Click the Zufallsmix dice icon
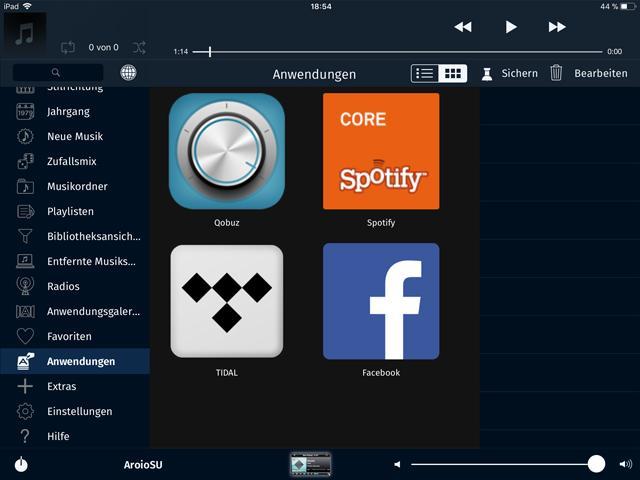Image resolution: width=640 pixels, height=480 pixels. coord(25,161)
